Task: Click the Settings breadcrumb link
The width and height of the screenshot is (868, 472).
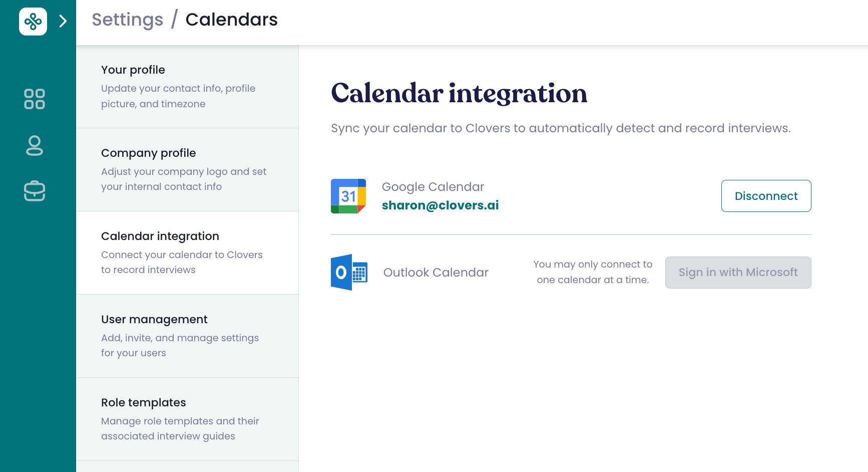Action: [128, 20]
